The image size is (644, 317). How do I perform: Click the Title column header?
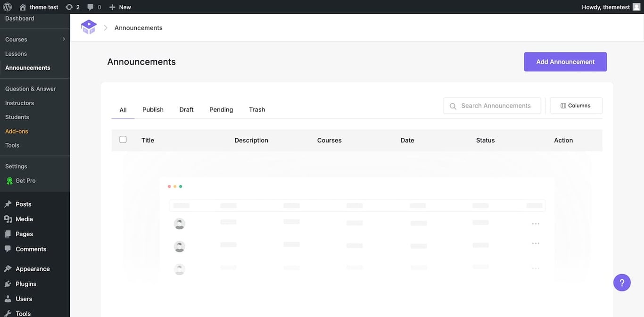(x=148, y=140)
